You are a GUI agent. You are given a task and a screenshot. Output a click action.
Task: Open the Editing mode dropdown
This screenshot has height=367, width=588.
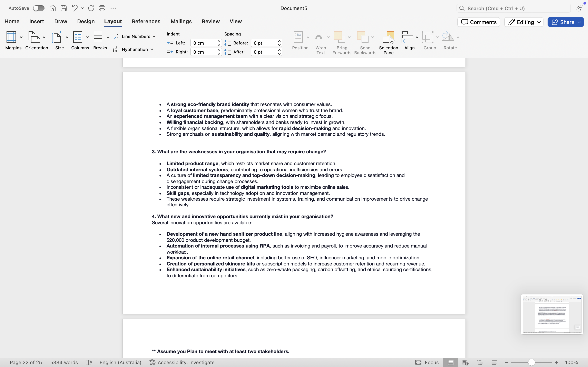pyautogui.click(x=524, y=22)
